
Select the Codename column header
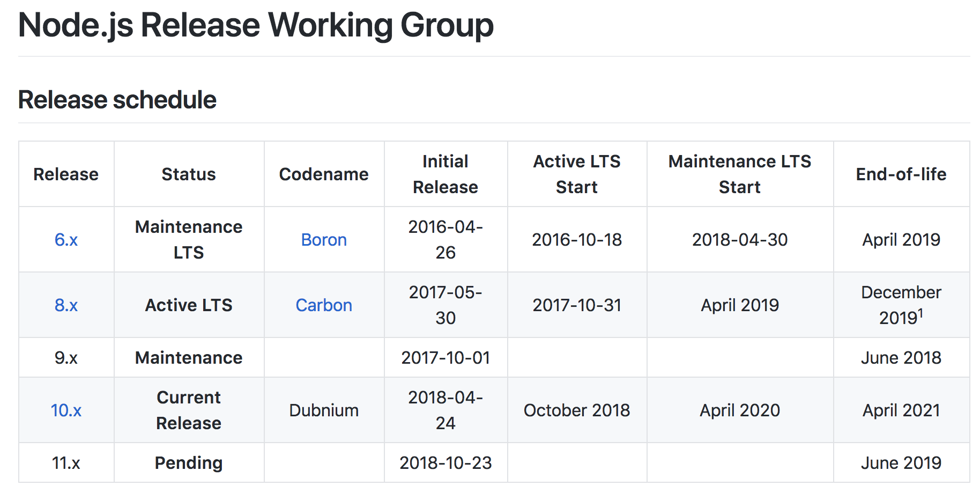point(324,174)
